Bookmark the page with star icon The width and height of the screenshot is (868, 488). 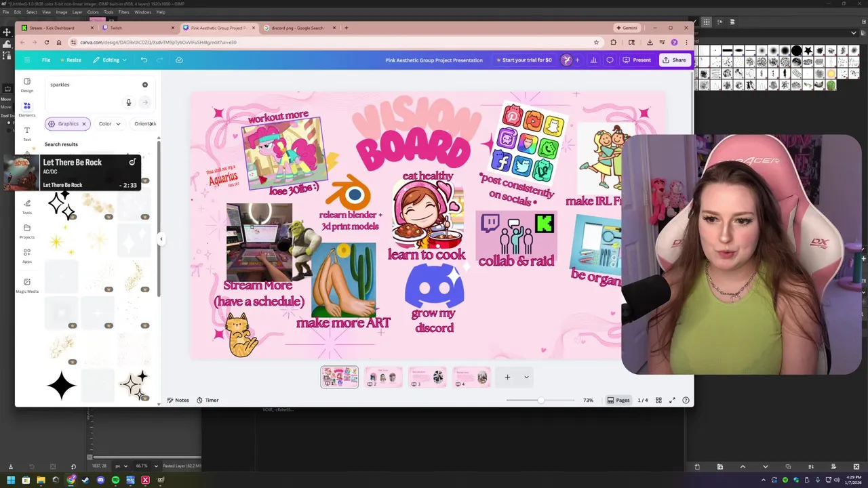pos(596,42)
